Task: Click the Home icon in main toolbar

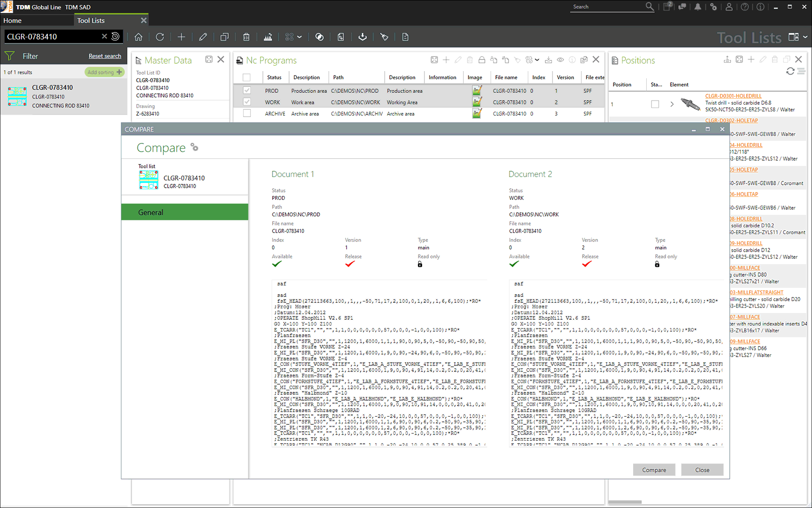Action: [138, 37]
